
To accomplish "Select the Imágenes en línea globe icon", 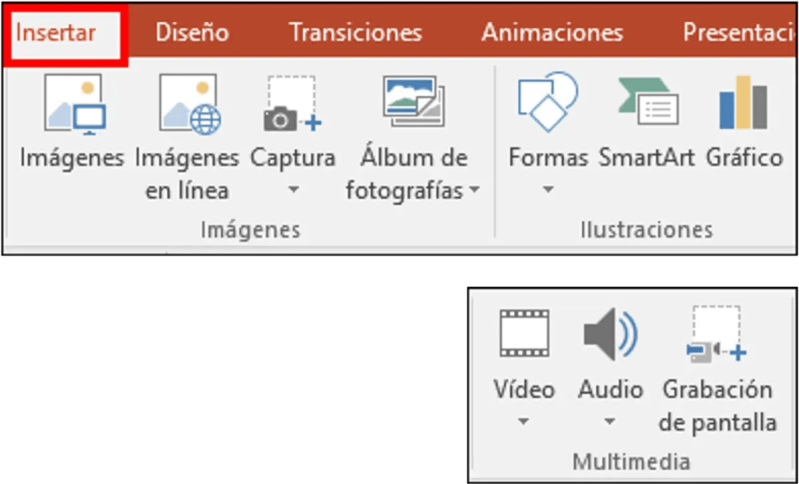I will [190, 105].
